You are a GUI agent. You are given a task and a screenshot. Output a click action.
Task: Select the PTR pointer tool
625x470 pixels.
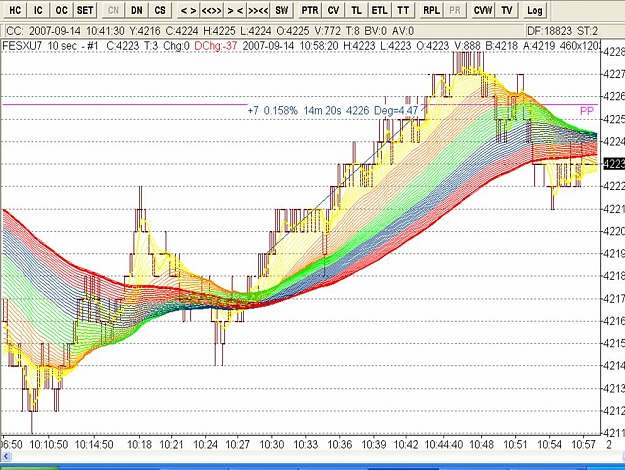click(310, 10)
